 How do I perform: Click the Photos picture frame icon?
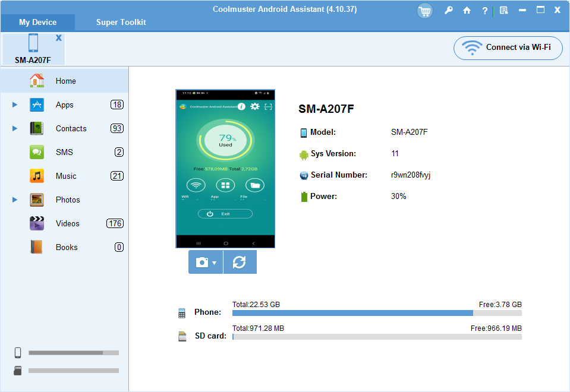(x=37, y=200)
